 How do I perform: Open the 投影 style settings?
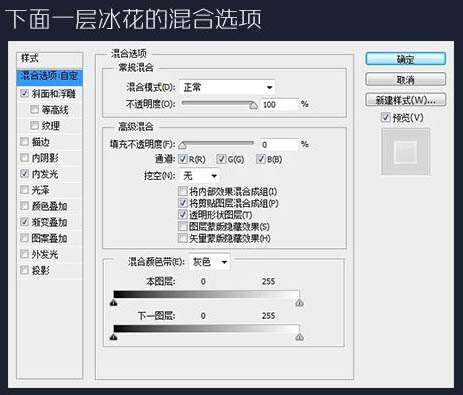[x=41, y=270]
